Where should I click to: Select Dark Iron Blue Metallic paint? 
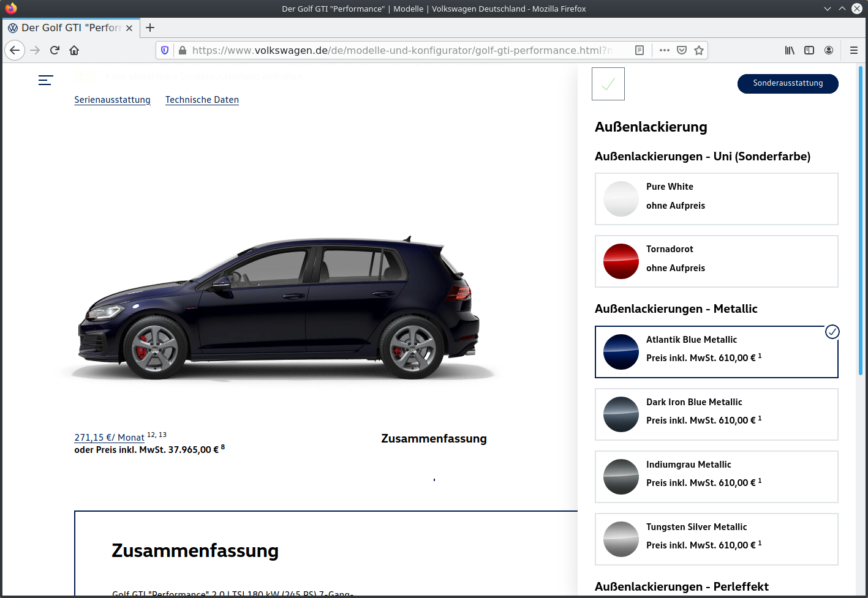pyautogui.click(x=716, y=414)
